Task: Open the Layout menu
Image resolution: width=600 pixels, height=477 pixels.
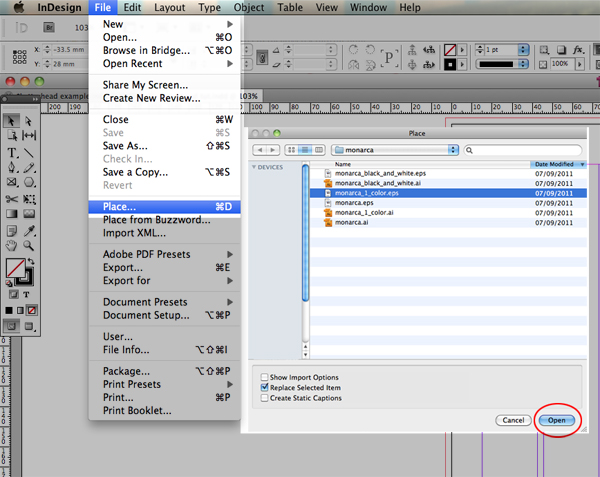Action: point(170,7)
